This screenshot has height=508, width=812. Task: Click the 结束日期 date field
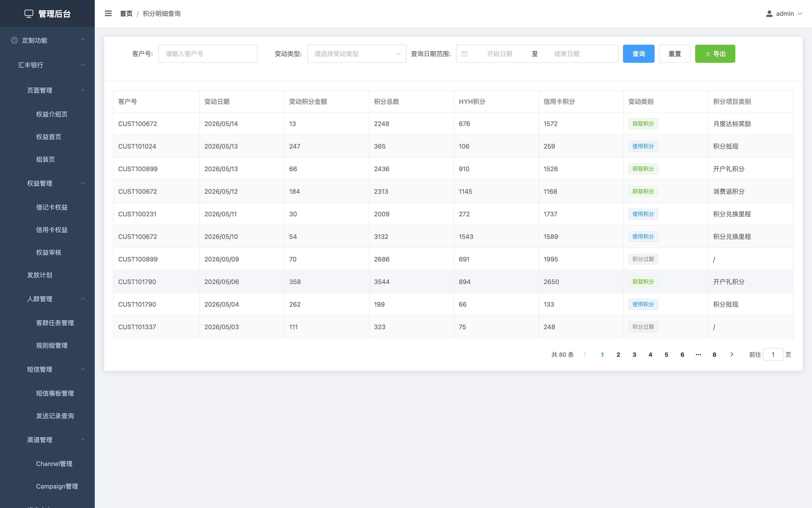pyautogui.click(x=567, y=54)
